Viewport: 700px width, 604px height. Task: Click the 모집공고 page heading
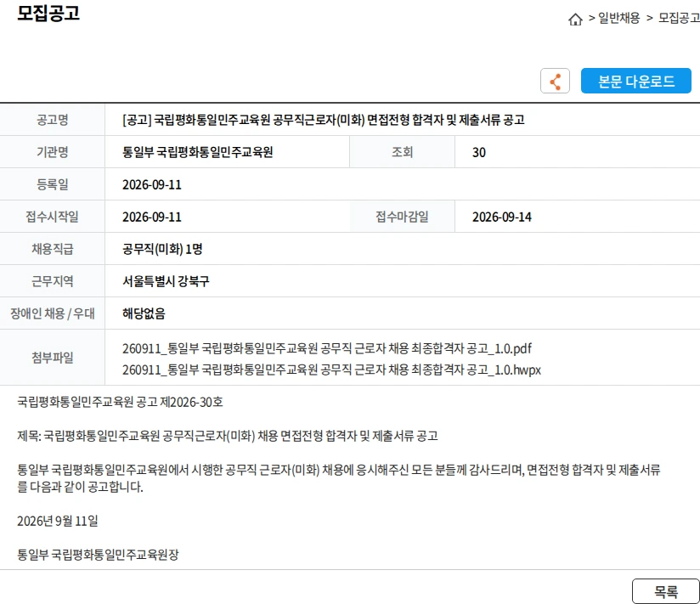coord(48,13)
